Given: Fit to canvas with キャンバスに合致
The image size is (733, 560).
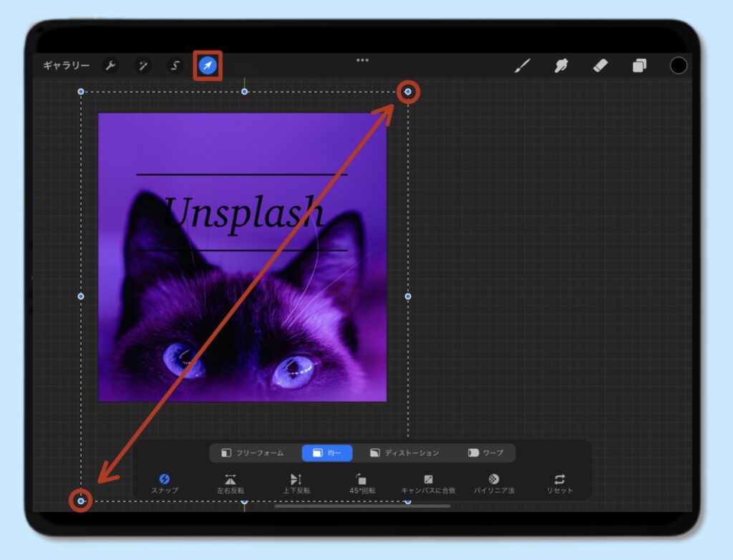Looking at the screenshot, I should [x=428, y=483].
